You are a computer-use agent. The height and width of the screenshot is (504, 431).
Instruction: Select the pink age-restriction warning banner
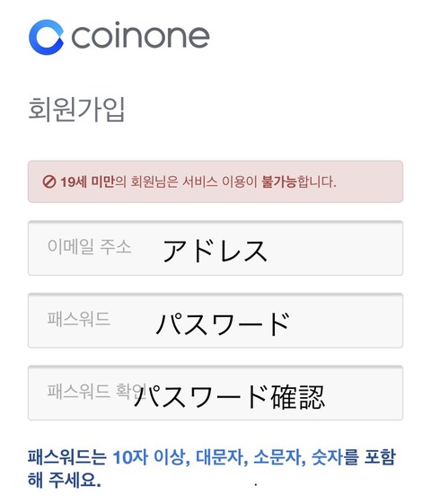click(215, 181)
